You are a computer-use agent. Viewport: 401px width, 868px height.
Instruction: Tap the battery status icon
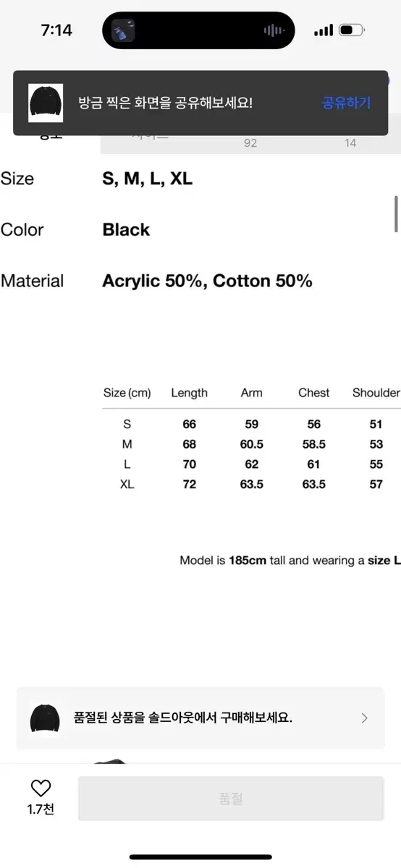pyautogui.click(x=351, y=30)
